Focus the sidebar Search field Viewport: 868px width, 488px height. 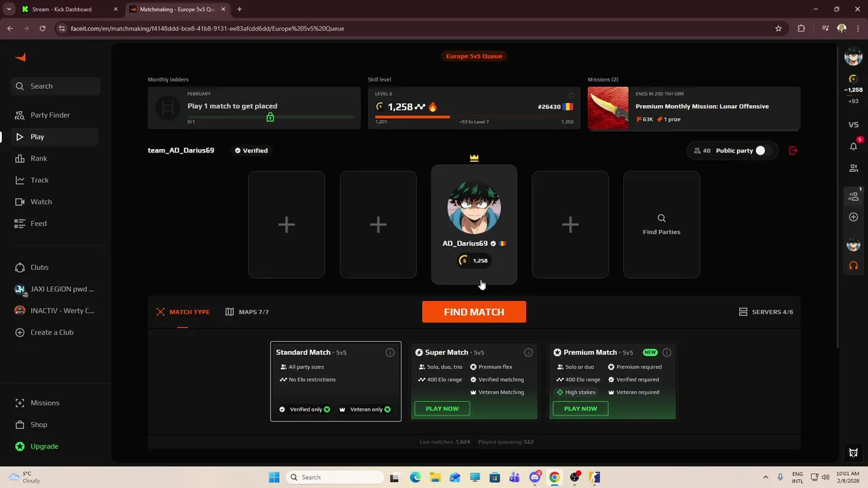pos(56,86)
